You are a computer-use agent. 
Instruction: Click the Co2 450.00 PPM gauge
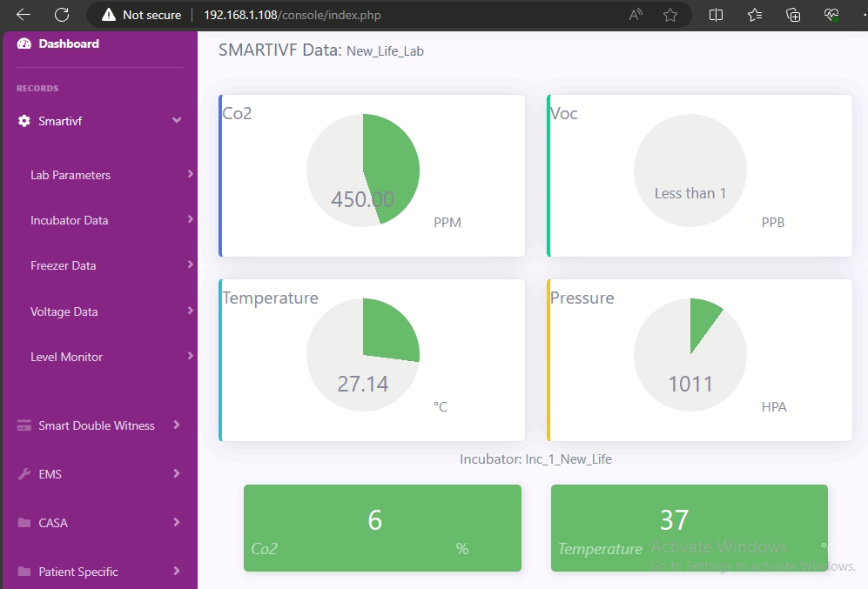363,171
